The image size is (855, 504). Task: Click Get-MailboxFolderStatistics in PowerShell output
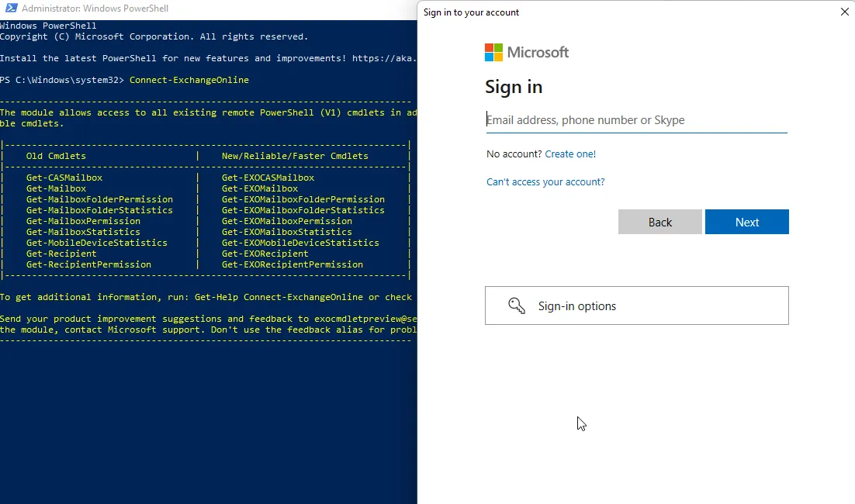99,210
